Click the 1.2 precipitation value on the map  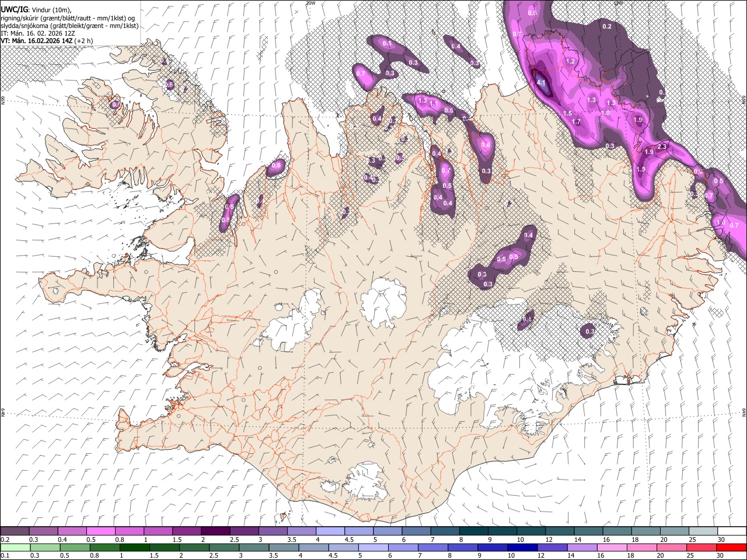(x=570, y=61)
